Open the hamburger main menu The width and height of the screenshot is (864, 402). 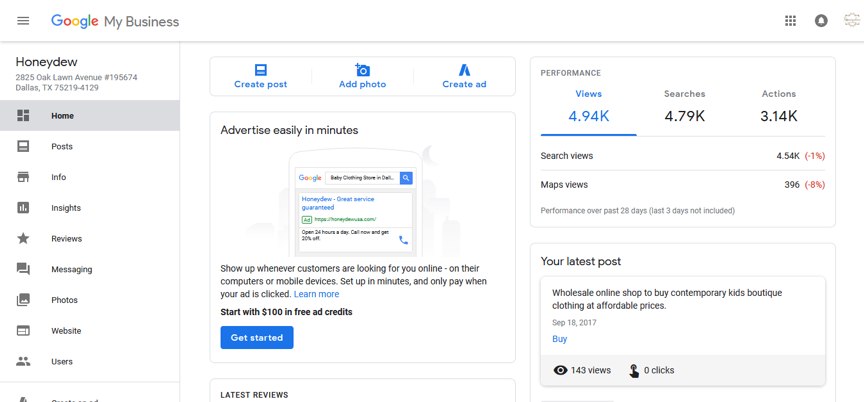23,21
